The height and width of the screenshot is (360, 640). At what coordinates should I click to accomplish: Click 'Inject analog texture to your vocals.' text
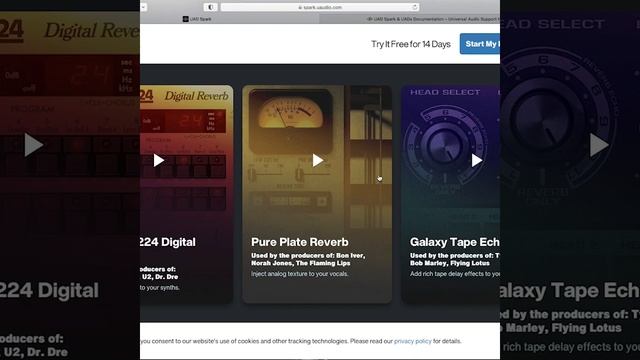coord(300,274)
